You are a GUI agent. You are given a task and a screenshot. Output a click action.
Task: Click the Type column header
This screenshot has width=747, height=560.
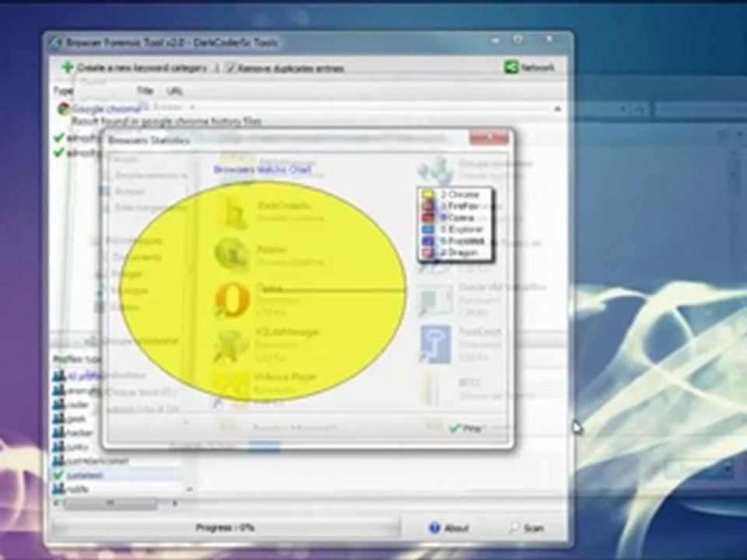pyautogui.click(x=62, y=90)
